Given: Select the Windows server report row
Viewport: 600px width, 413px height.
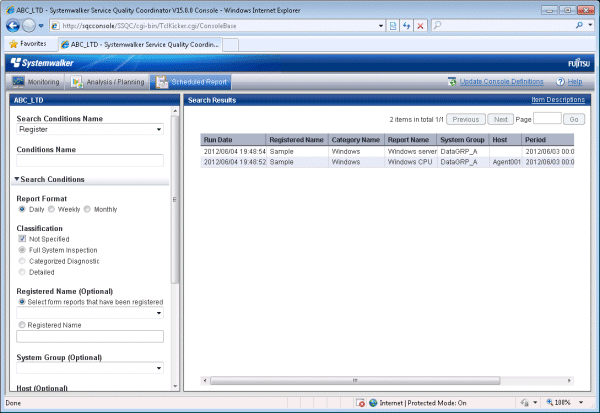Looking at the screenshot, I should [x=387, y=152].
